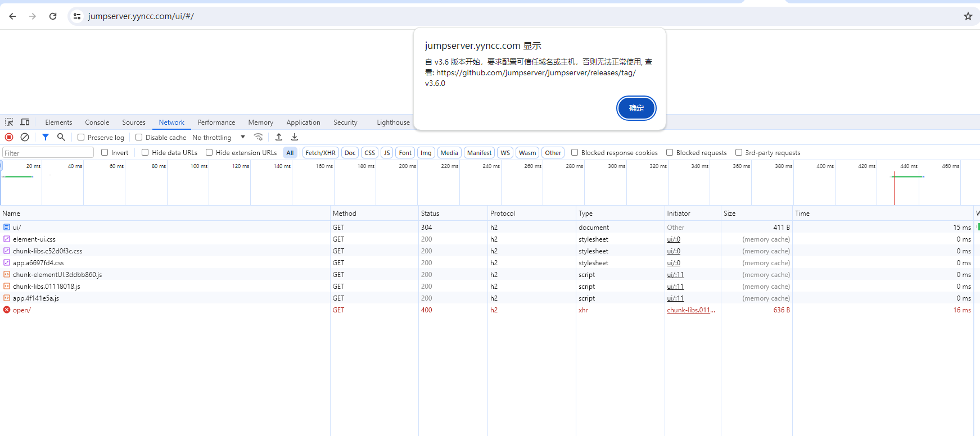Filter requests by Manifest

[480, 152]
